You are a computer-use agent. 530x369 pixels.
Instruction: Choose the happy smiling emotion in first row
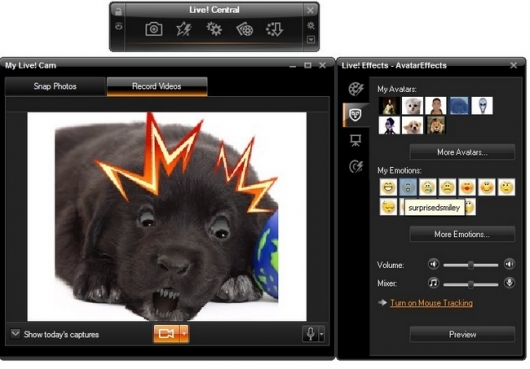[x=486, y=187]
